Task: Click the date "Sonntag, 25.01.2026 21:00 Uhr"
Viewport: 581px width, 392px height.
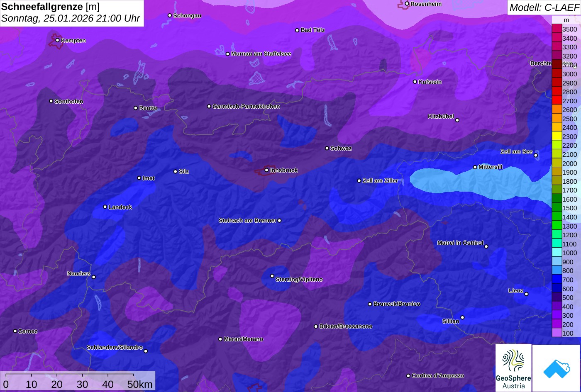Action: click(71, 19)
